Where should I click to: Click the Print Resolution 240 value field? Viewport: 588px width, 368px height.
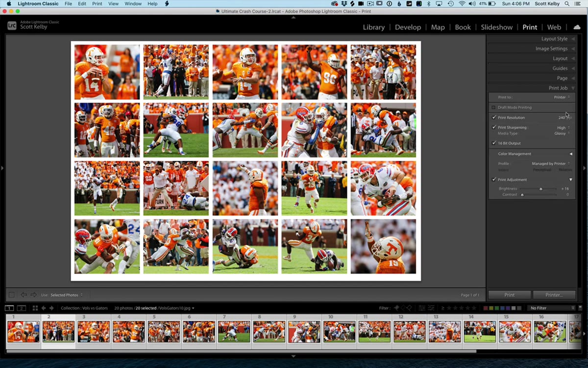[x=562, y=118]
